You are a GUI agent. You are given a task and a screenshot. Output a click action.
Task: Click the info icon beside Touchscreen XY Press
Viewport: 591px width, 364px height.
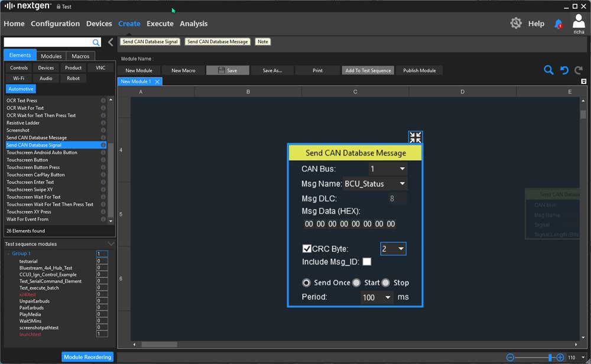pyautogui.click(x=103, y=212)
